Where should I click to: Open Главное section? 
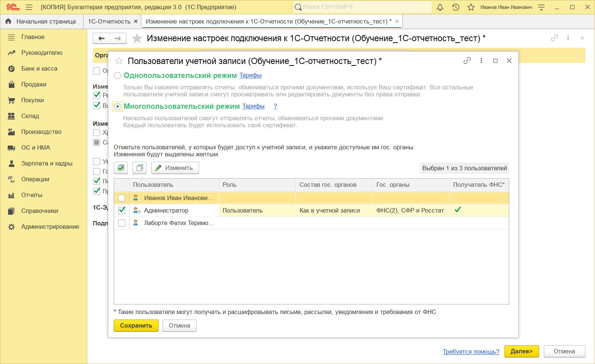33,37
